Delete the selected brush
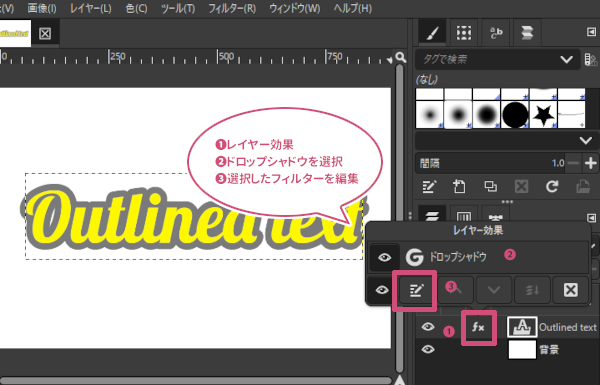Screen dimensions: 600x385 point(521,187)
